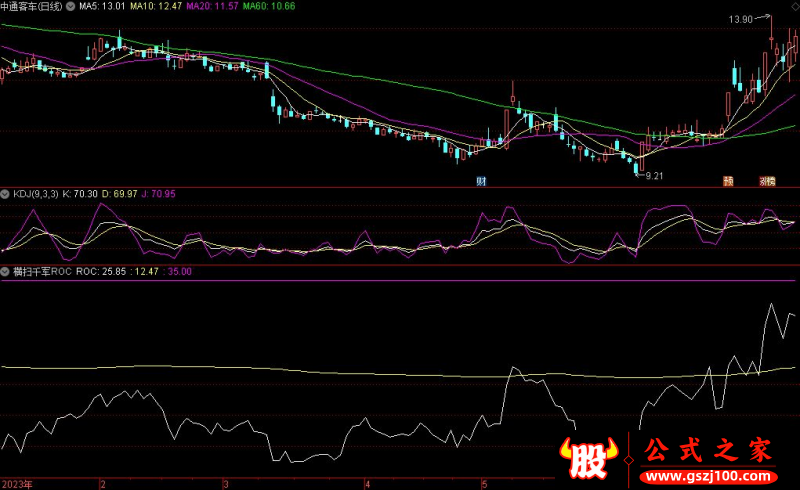Expand the KDJ(9,3,3) indicator dropdown arrow
This screenshot has height=490, width=800.
click(5, 192)
